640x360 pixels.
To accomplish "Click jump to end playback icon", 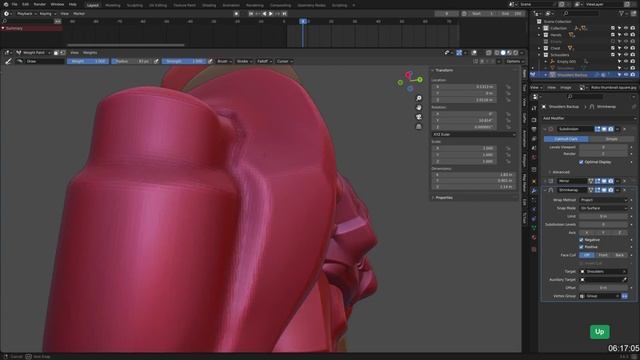I will (x=284, y=13).
